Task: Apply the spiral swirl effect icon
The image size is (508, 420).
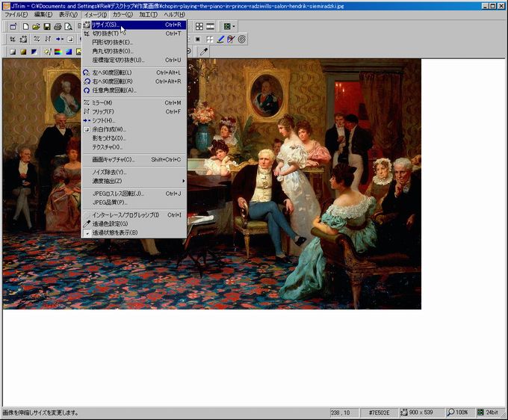Action: (242, 39)
